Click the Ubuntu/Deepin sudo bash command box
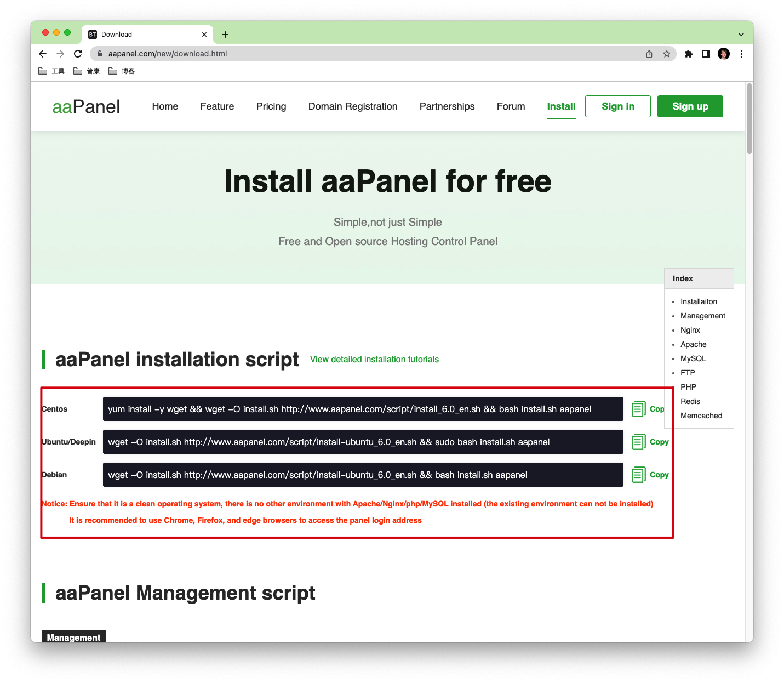This screenshot has height=683, width=784. click(x=363, y=442)
